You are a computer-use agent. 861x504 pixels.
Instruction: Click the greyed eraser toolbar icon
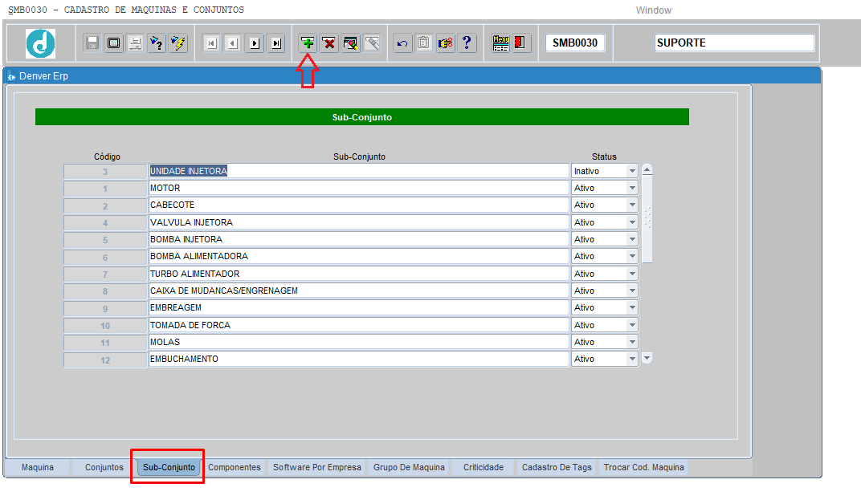click(x=373, y=43)
